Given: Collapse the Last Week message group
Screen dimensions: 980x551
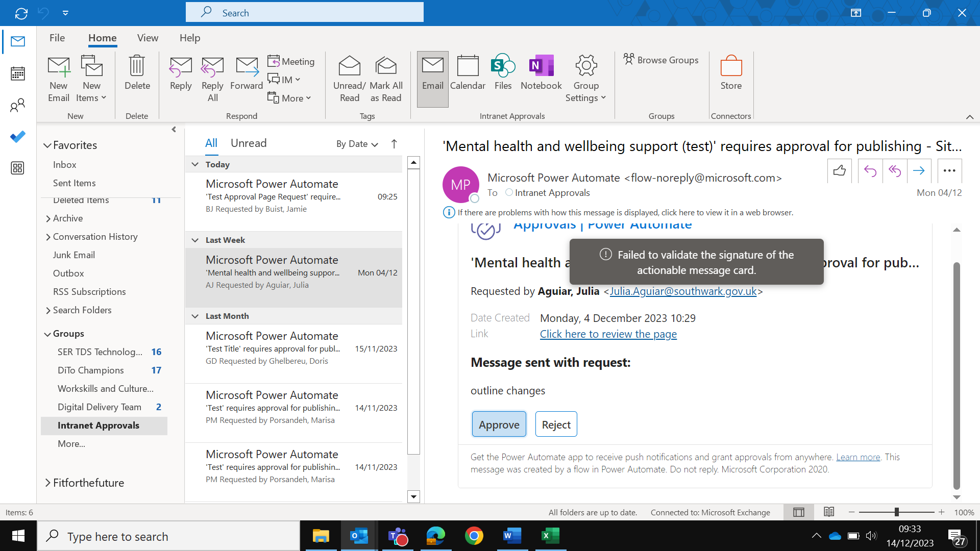Looking at the screenshot, I should click(195, 240).
